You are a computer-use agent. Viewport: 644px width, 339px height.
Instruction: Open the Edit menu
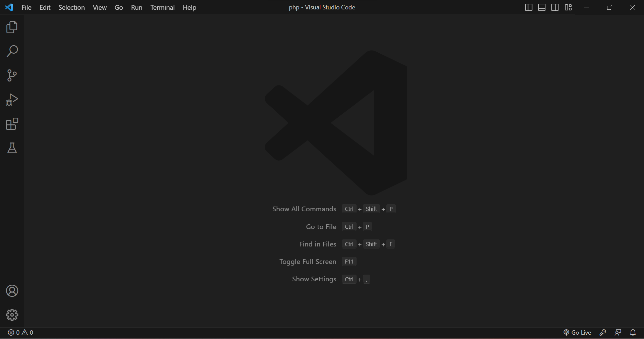tap(45, 7)
